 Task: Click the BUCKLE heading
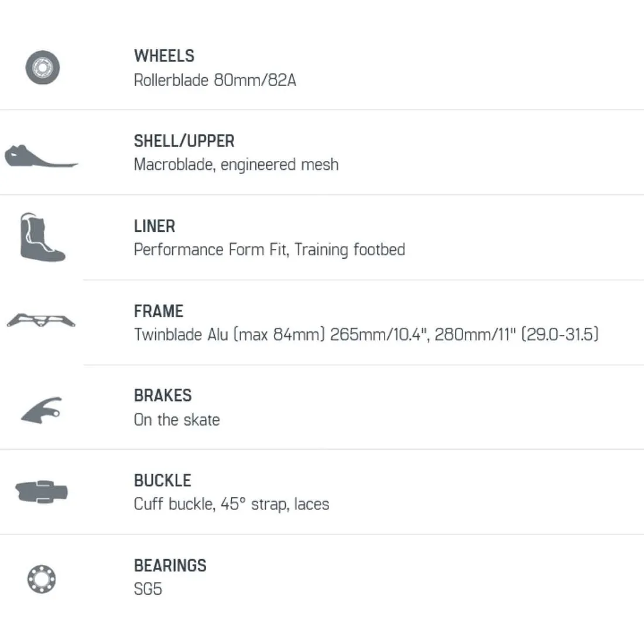click(163, 481)
